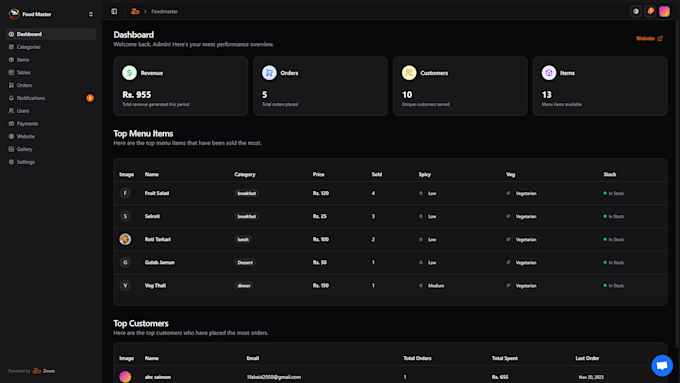Viewport: 680px width, 383px height.
Task: Click the Zovex logo in breadcrumb
Action: 135,11
